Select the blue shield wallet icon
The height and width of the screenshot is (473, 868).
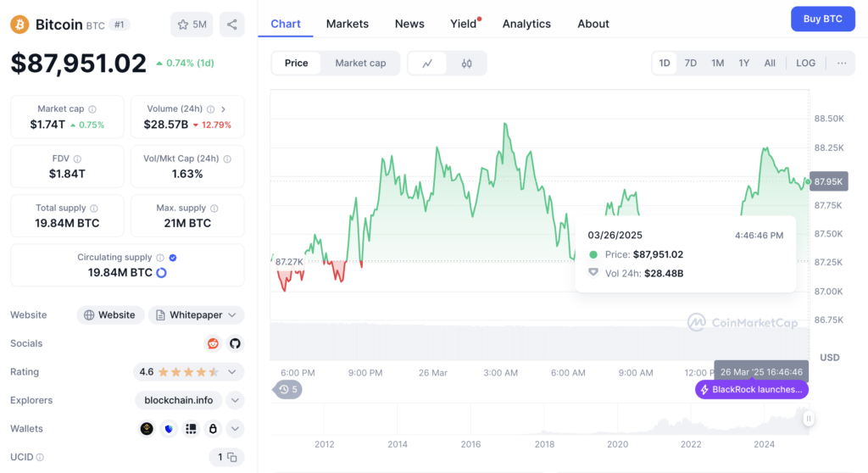point(169,429)
